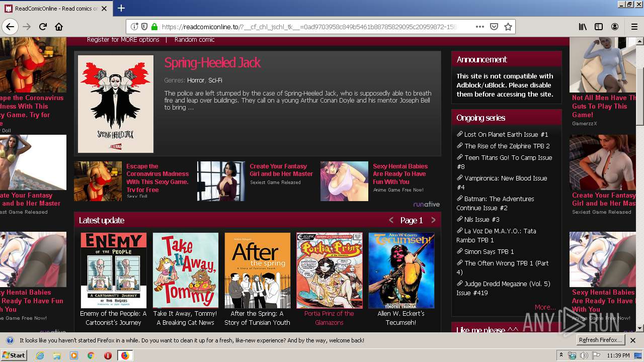
Task: Open Vampironica: New Blood Issue #4
Action: 502,183
